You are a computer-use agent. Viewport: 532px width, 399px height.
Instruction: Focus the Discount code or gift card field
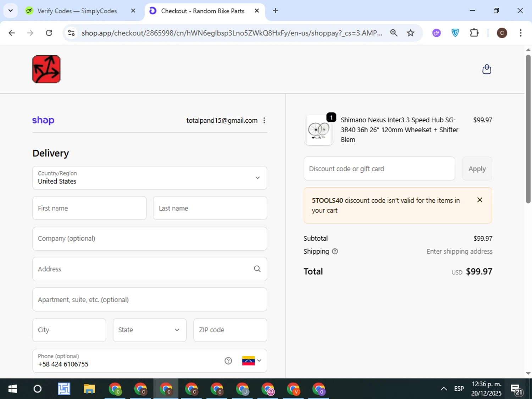[x=379, y=169]
